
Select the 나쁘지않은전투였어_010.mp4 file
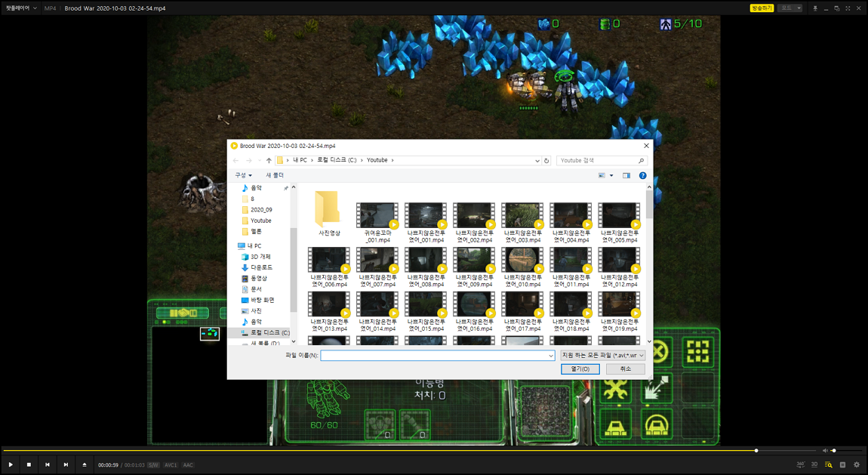(522, 267)
